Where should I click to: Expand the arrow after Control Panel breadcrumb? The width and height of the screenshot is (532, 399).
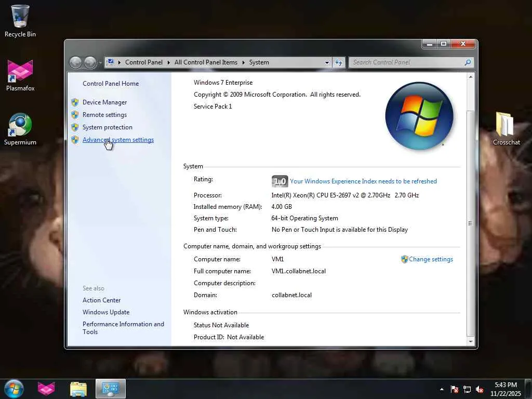pyautogui.click(x=169, y=62)
